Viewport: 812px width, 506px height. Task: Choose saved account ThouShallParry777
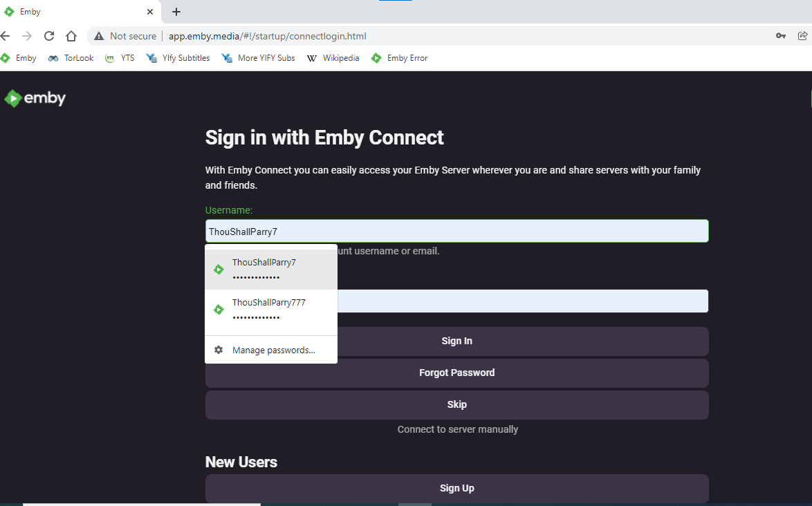[271, 310]
